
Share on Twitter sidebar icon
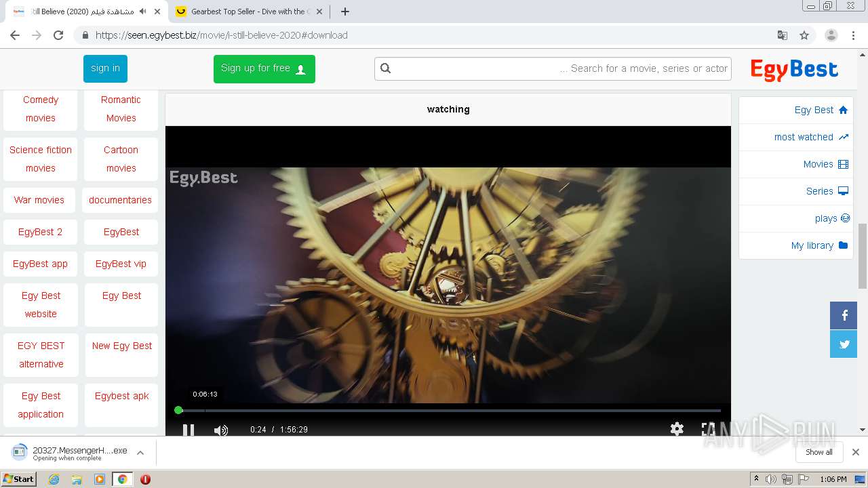pos(844,344)
